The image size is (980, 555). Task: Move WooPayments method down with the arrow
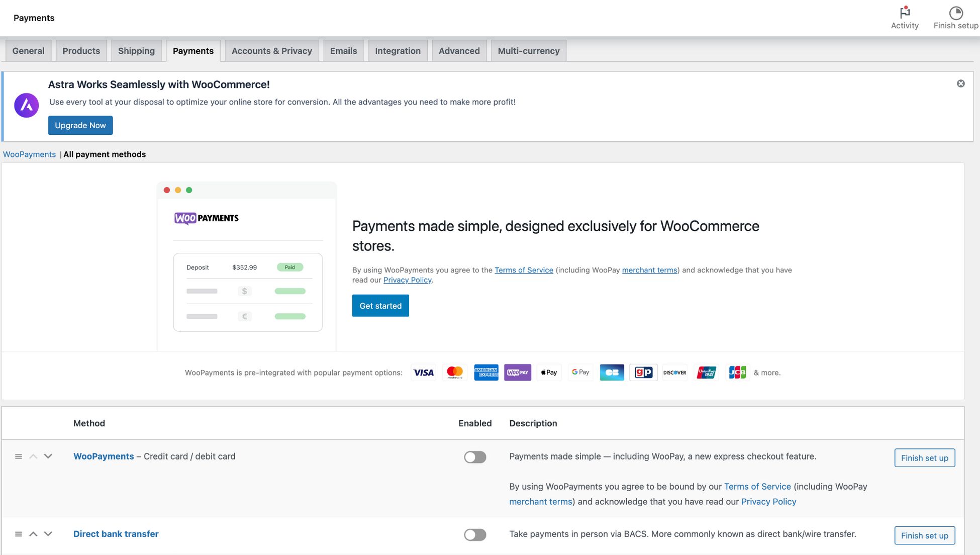coord(48,456)
